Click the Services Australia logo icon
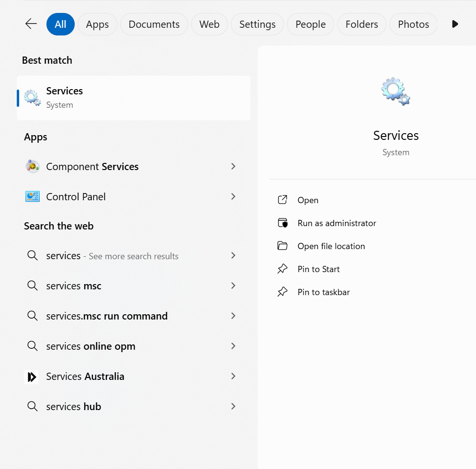 click(x=32, y=377)
